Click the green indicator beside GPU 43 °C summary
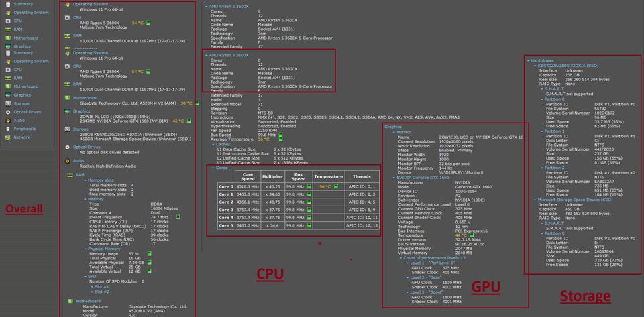Screen dimensions: 644x317 tap(189, 121)
